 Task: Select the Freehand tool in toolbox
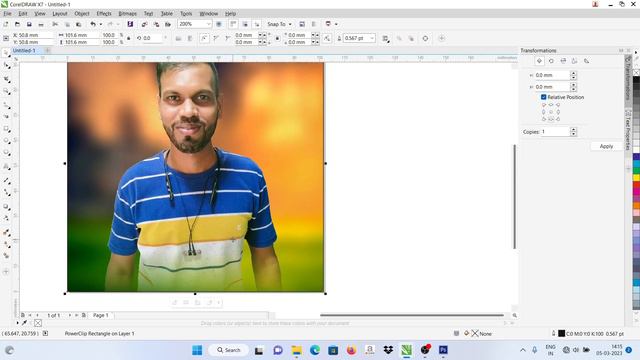(6, 105)
